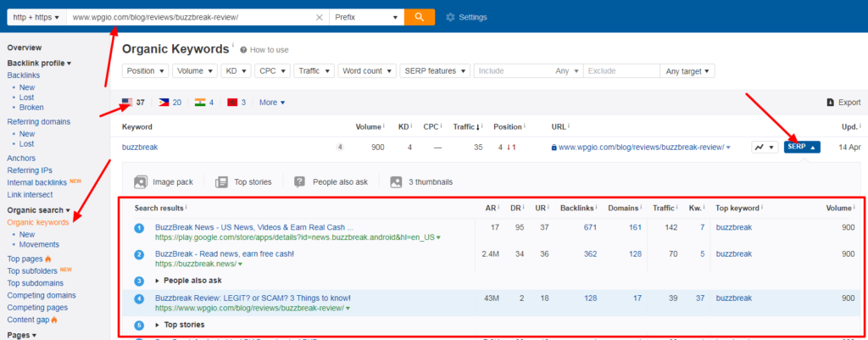Open Link intersect in the sidebar

[x=30, y=194]
